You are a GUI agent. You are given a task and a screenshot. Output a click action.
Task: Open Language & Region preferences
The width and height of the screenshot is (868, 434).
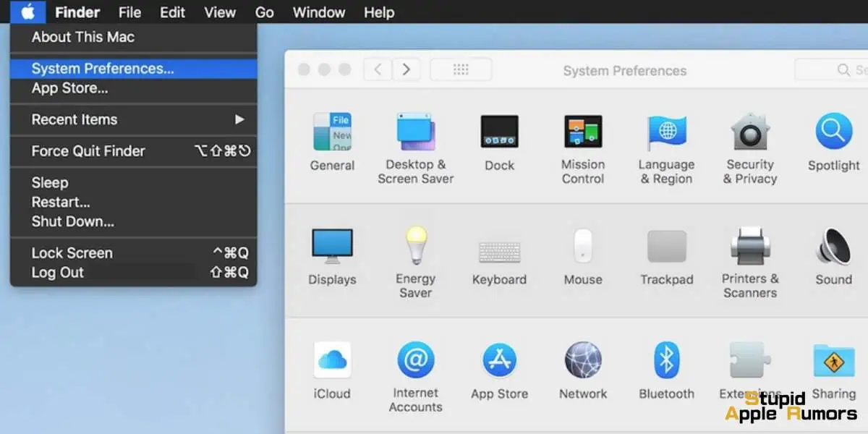(666, 148)
